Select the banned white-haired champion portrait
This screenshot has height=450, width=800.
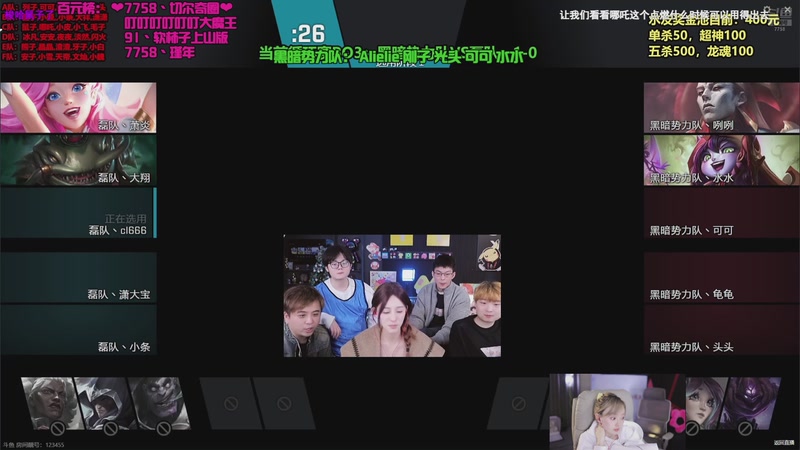pyautogui.click(x=51, y=404)
